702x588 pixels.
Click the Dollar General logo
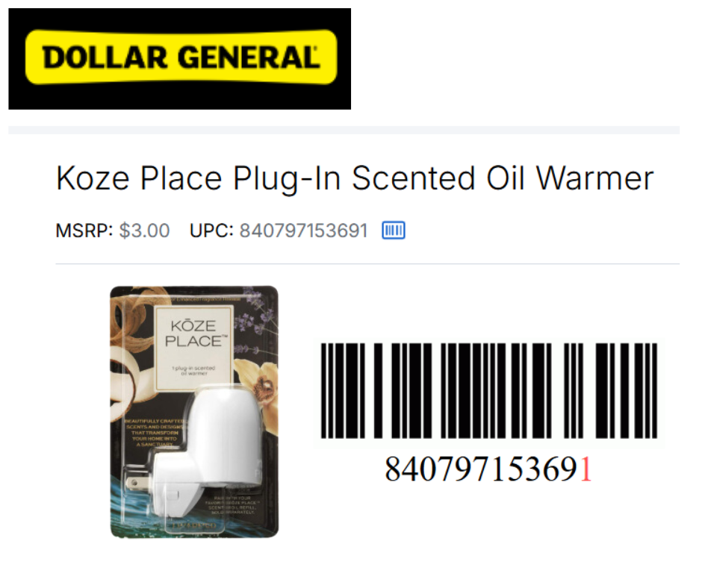click(x=179, y=59)
